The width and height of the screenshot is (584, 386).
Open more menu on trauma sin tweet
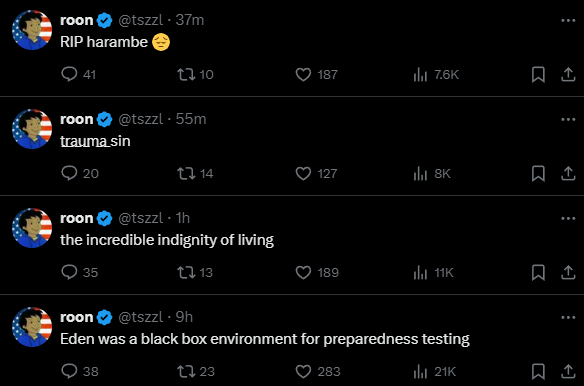tap(568, 120)
